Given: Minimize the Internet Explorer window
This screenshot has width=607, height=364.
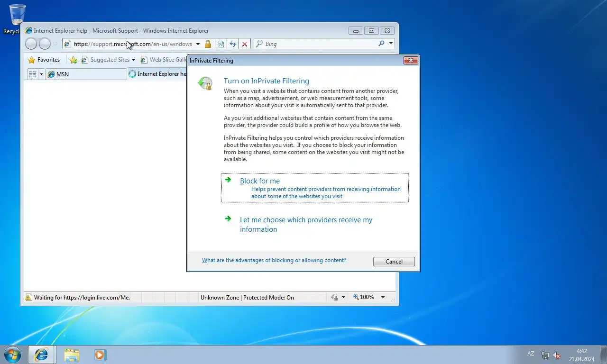Looking at the screenshot, I should click(356, 31).
